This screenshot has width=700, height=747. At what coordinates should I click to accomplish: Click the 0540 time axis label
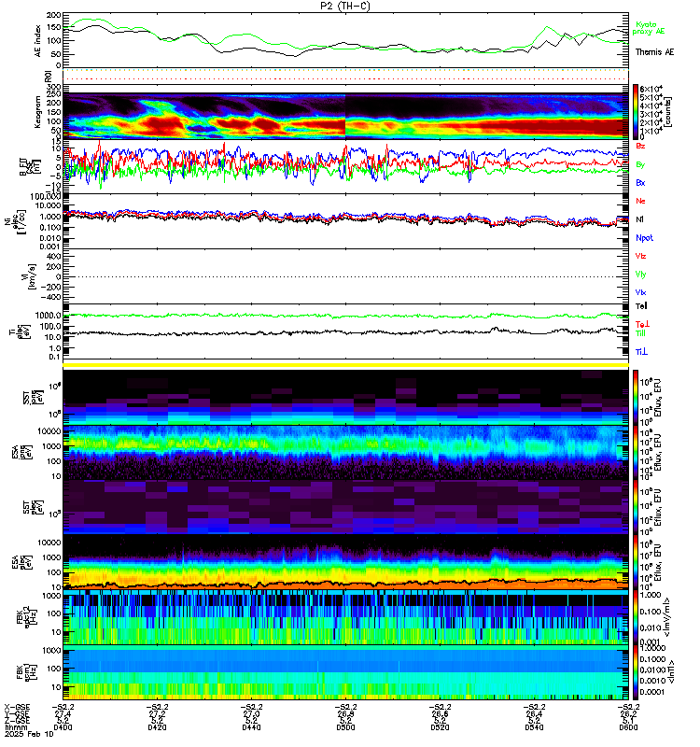coord(534,727)
